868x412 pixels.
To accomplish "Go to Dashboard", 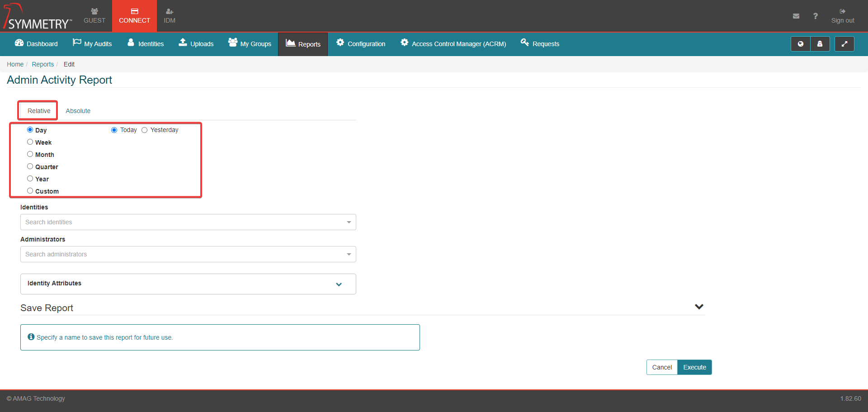I will click(x=36, y=44).
